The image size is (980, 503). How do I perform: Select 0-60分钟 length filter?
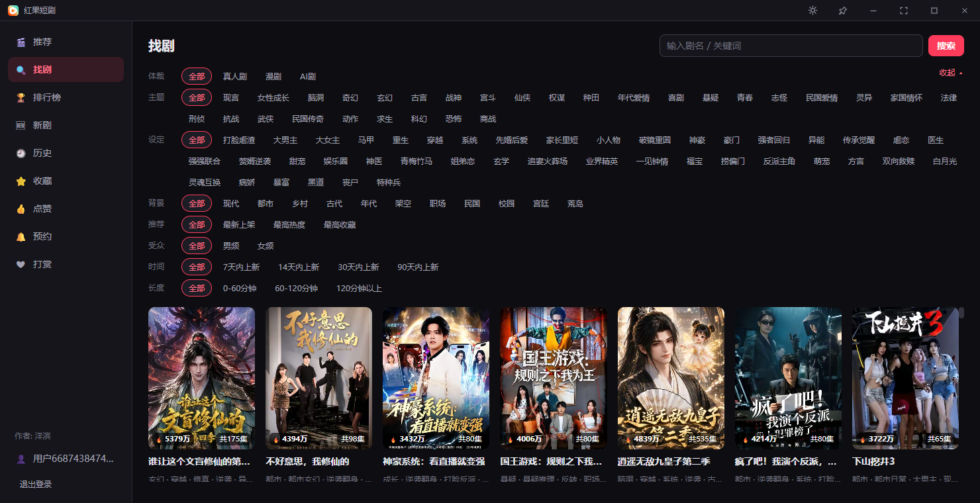(x=240, y=289)
